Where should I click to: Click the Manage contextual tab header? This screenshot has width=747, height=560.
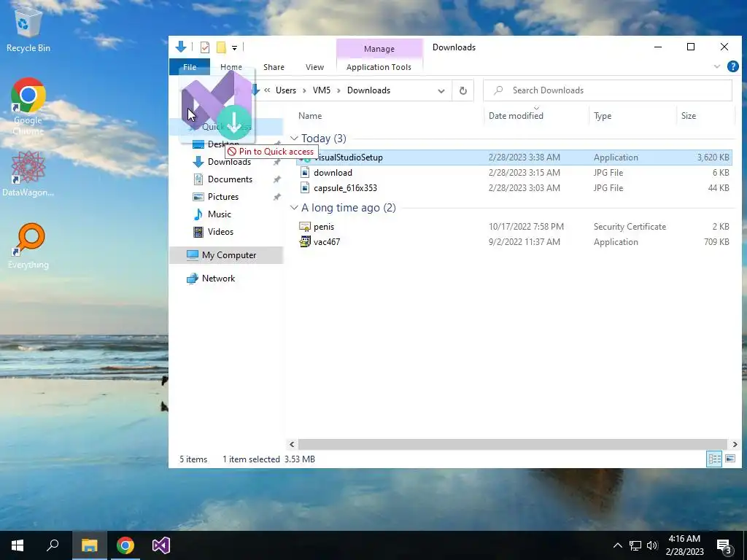pyautogui.click(x=379, y=49)
